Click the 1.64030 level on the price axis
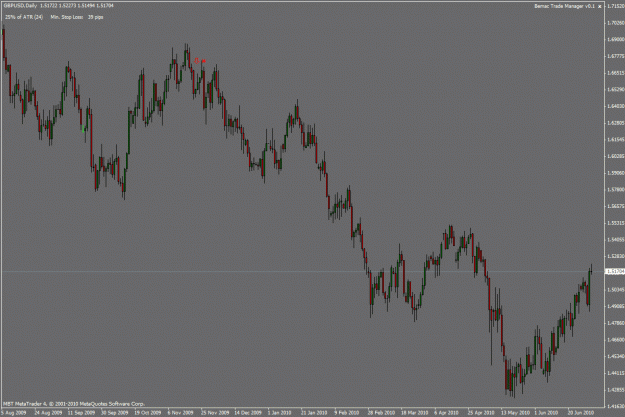 (616, 106)
